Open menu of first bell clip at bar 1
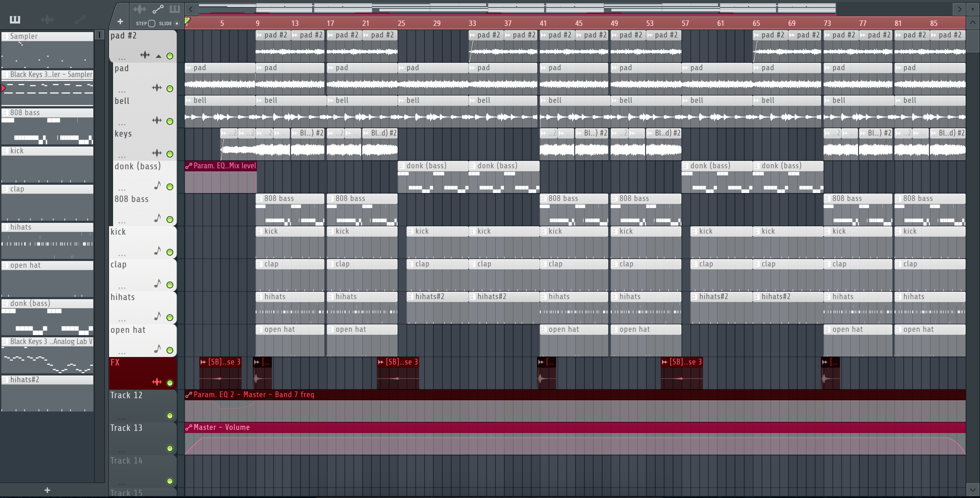 pyautogui.click(x=189, y=100)
